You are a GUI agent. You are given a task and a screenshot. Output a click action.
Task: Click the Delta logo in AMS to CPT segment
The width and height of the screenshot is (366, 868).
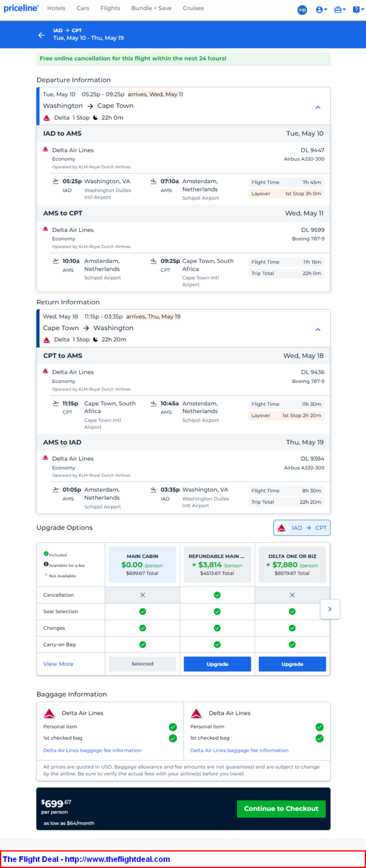(x=46, y=229)
